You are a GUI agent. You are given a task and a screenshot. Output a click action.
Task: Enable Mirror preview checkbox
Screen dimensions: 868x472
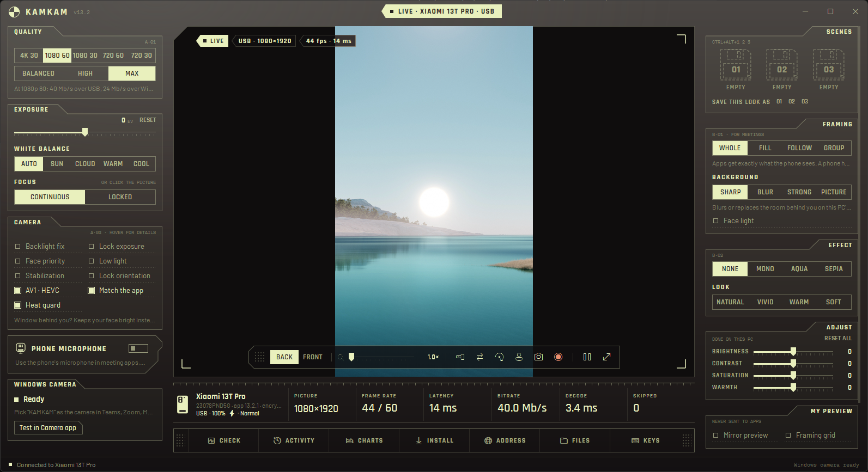tap(715, 436)
